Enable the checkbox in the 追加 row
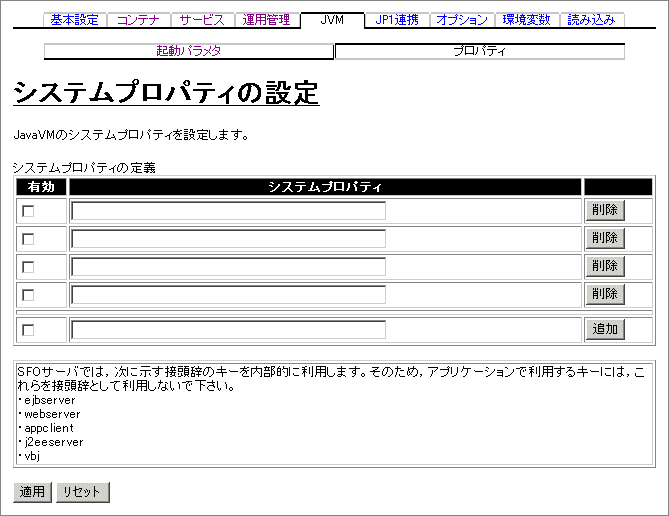Image resolution: width=669 pixels, height=516 pixels. pyautogui.click(x=28, y=330)
